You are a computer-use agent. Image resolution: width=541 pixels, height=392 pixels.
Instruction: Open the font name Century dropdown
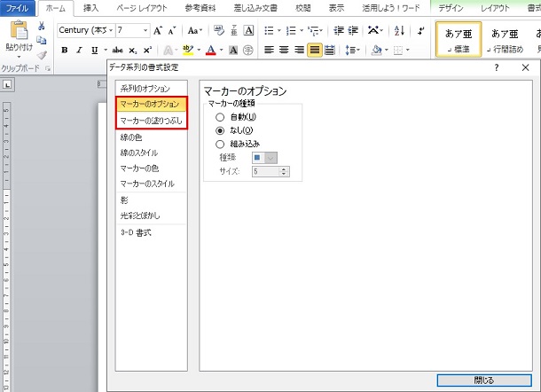coord(111,30)
